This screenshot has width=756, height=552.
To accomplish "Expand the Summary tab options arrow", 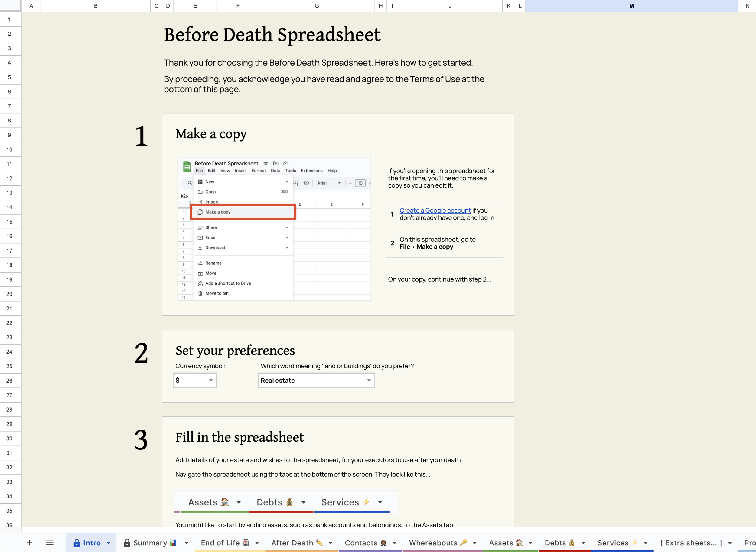I will coord(186,543).
